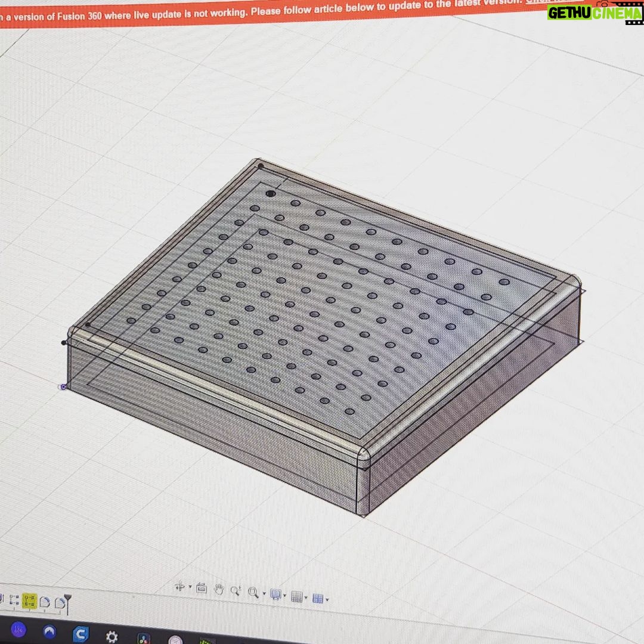The image size is (644, 644).
Task: Click the Viewports layout icon
Action: click(317, 598)
